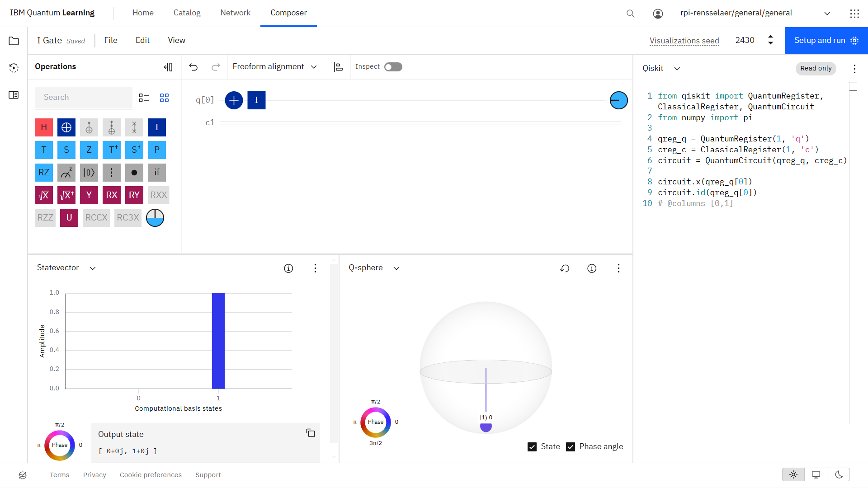Open the Edit menu
The width and height of the screenshot is (868, 488).
pos(142,40)
